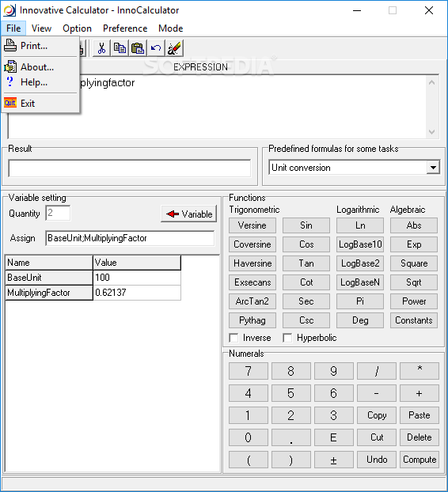Insert the Tan function
This screenshot has height=492, width=448.
click(306, 263)
